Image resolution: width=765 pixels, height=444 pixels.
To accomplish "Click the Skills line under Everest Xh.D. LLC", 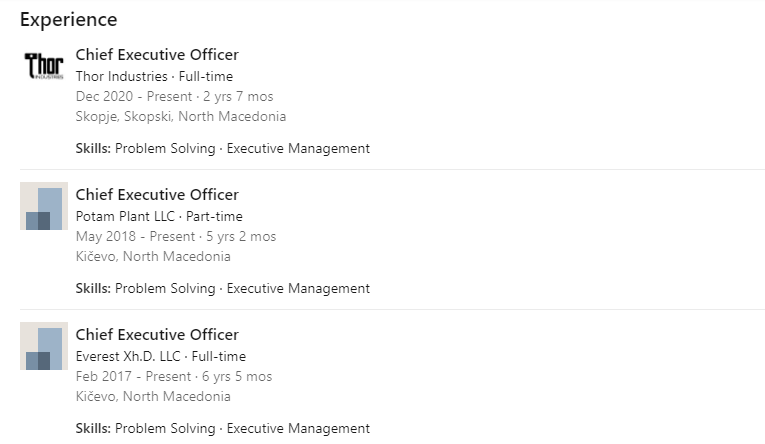I will pos(222,428).
